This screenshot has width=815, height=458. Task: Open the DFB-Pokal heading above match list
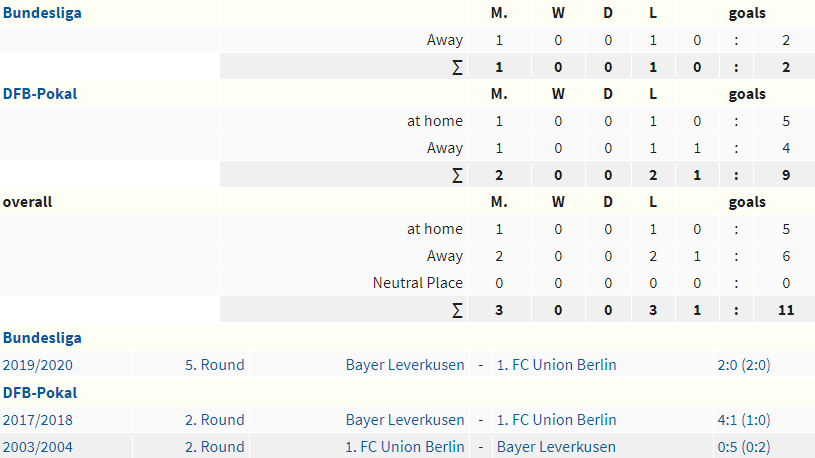(x=40, y=392)
